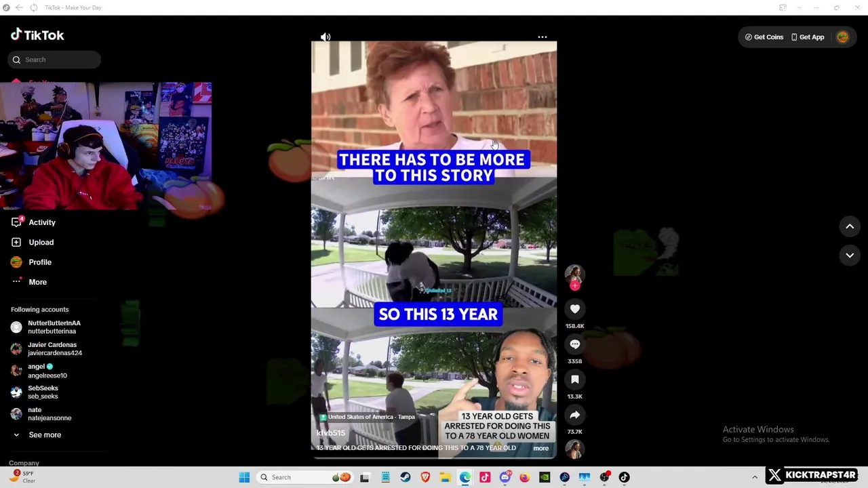The width and height of the screenshot is (868, 488).
Task: Open the profile avatar menu at top right
Action: (843, 37)
